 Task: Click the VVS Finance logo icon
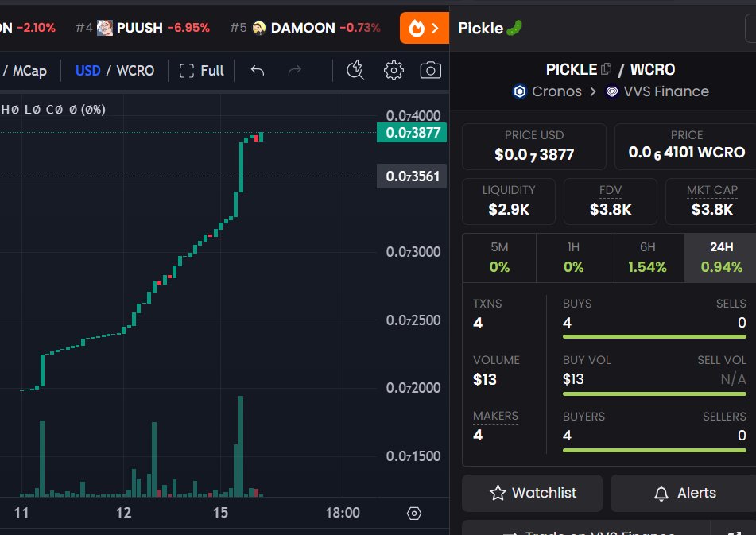pyautogui.click(x=612, y=91)
